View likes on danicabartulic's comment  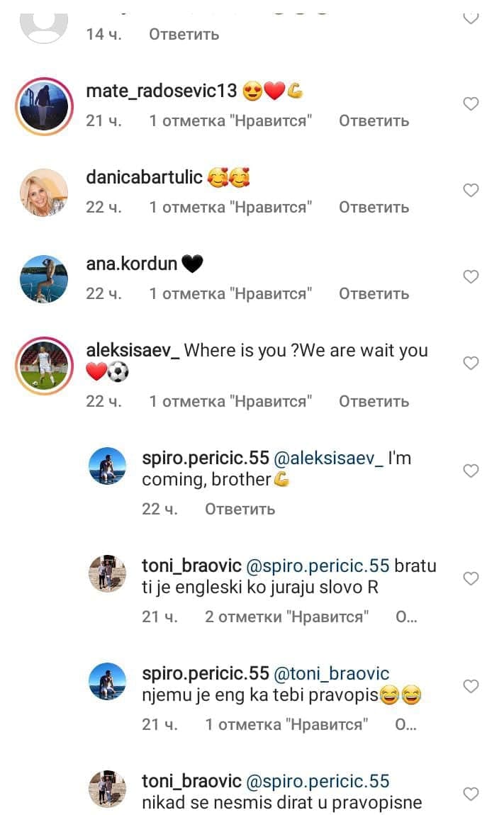click(x=230, y=208)
